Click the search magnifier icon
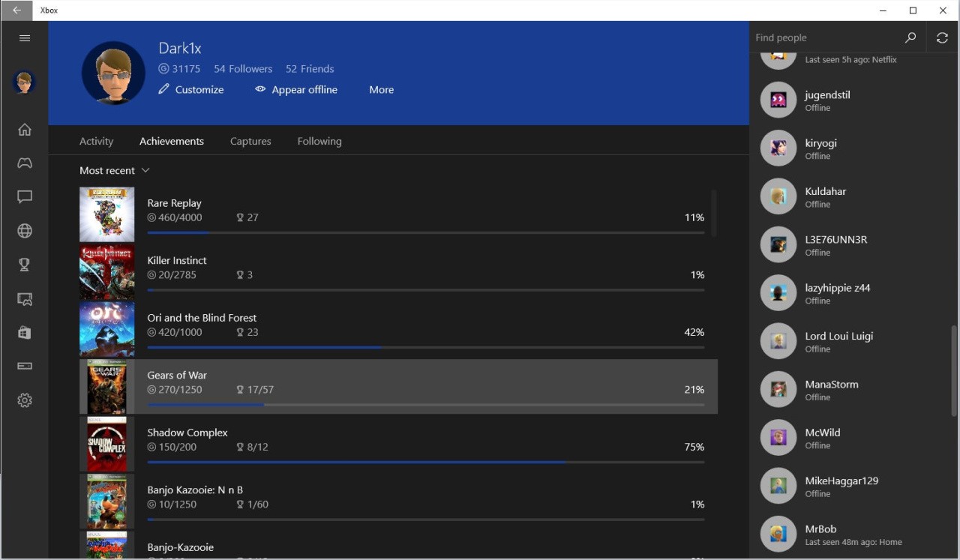Image resolution: width=960 pixels, height=560 pixels. click(x=910, y=37)
